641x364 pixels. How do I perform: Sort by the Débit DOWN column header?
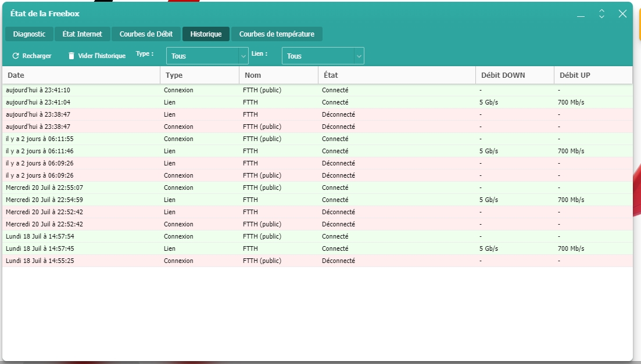(514, 75)
